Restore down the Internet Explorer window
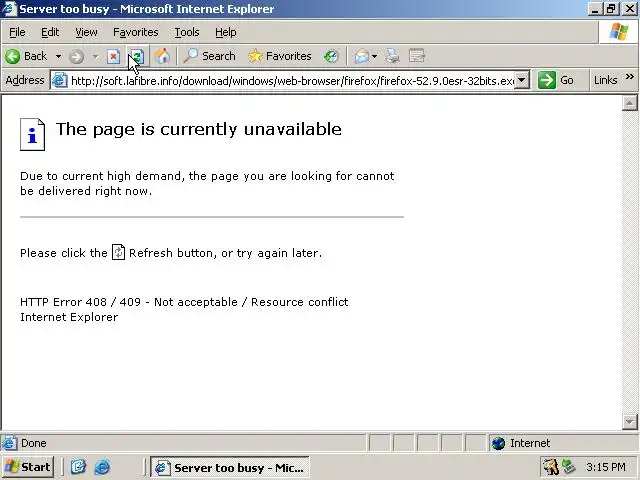Viewport: 640px width, 480px height. coord(611,9)
